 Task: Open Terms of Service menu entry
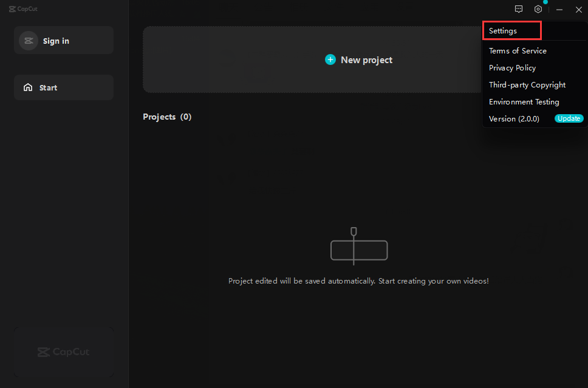[x=518, y=51]
